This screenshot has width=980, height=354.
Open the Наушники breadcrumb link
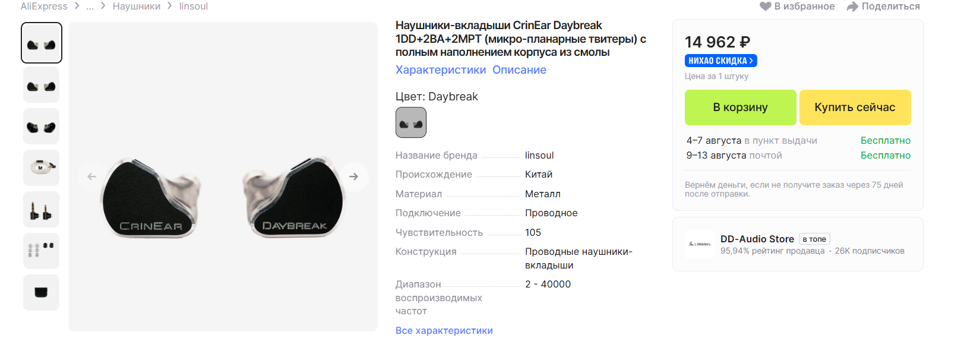point(137,6)
